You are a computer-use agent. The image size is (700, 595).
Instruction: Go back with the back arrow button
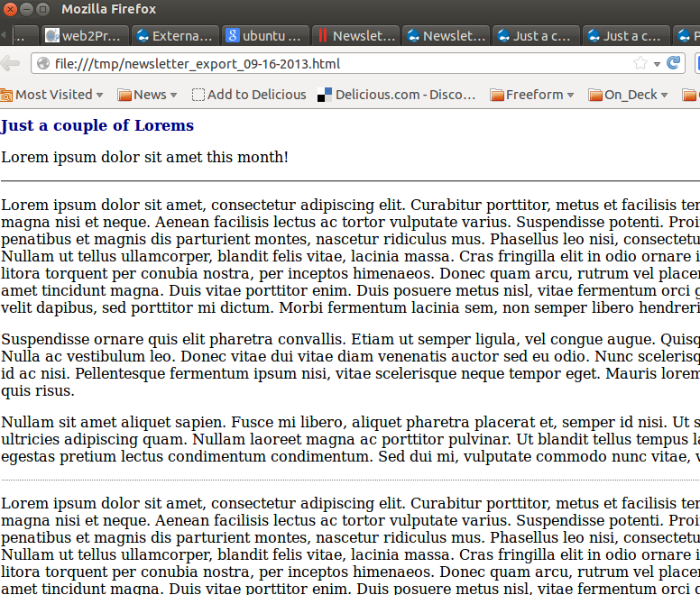(10, 64)
